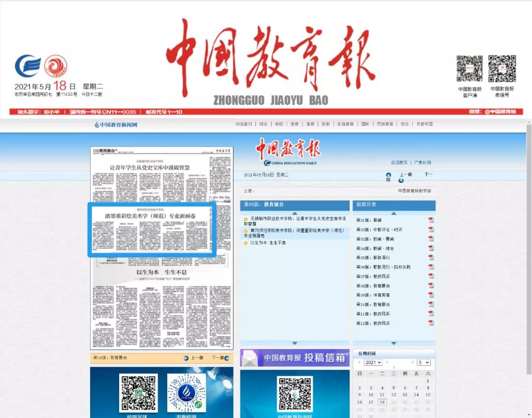Click the 返回首页 link

click(x=399, y=162)
